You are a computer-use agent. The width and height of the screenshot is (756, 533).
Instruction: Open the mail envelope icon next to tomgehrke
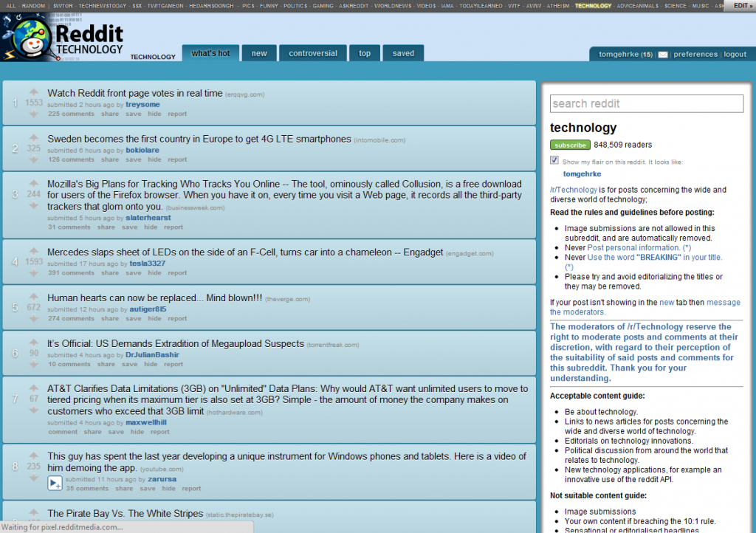click(x=663, y=55)
